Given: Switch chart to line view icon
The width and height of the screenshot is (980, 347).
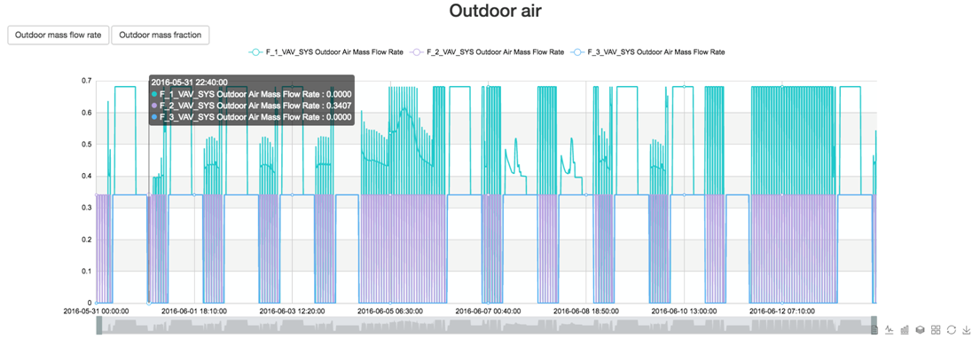Looking at the screenshot, I should click(x=890, y=329).
